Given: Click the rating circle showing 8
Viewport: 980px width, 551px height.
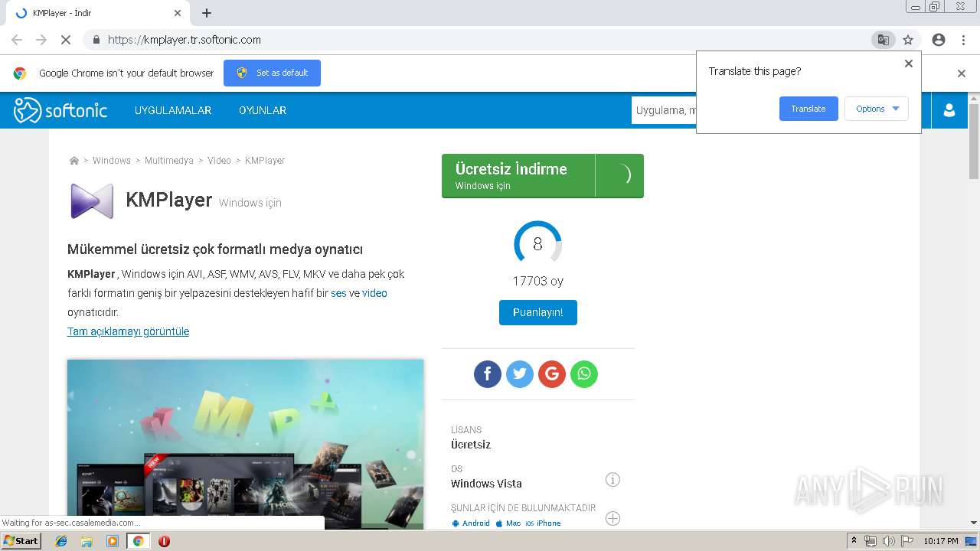Looking at the screenshot, I should coord(537,244).
